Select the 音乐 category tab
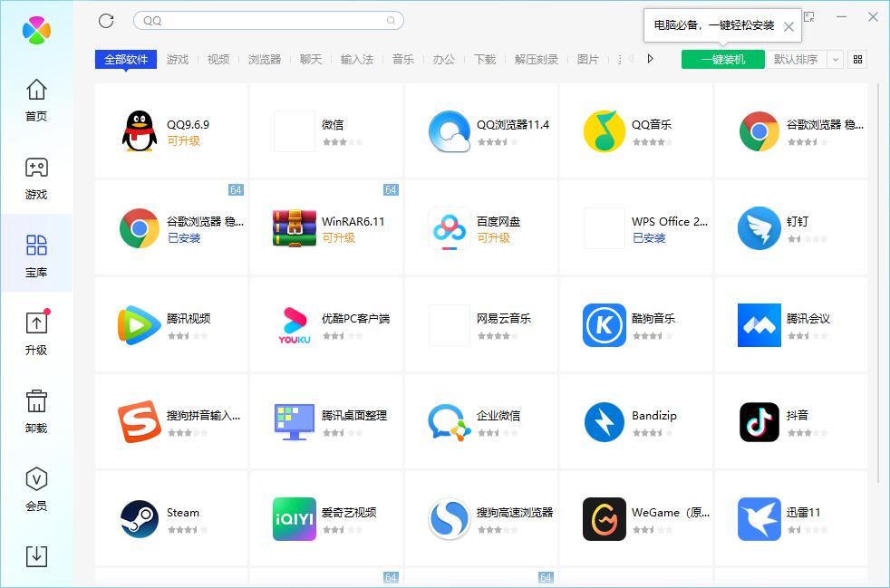 [x=403, y=59]
